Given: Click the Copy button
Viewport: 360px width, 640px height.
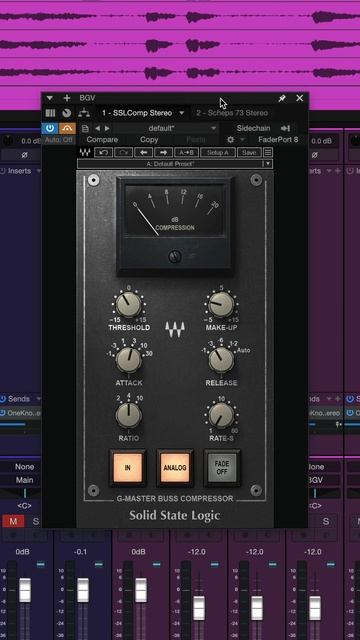Looking at the screenshot, I should (149, 140).
